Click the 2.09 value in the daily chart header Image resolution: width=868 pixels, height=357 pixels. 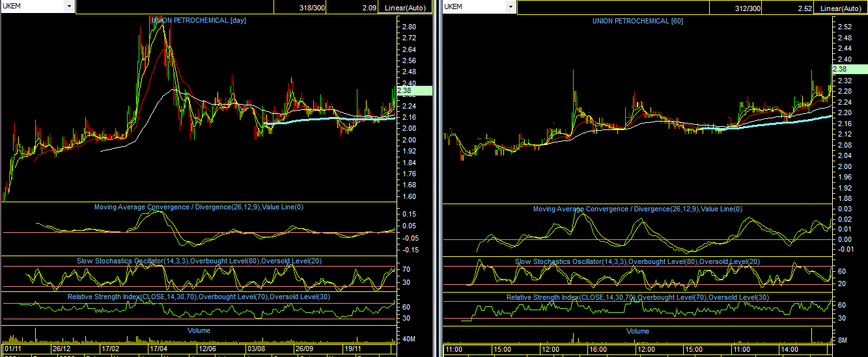coord(370,8)
